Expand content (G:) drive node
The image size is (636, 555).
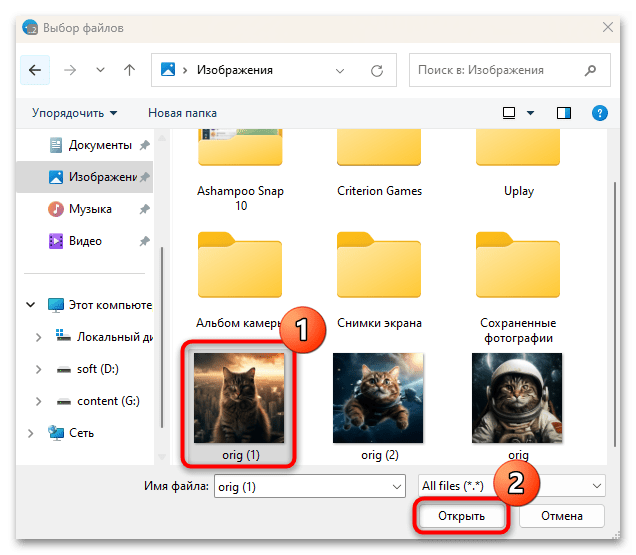tap(39, 401)
